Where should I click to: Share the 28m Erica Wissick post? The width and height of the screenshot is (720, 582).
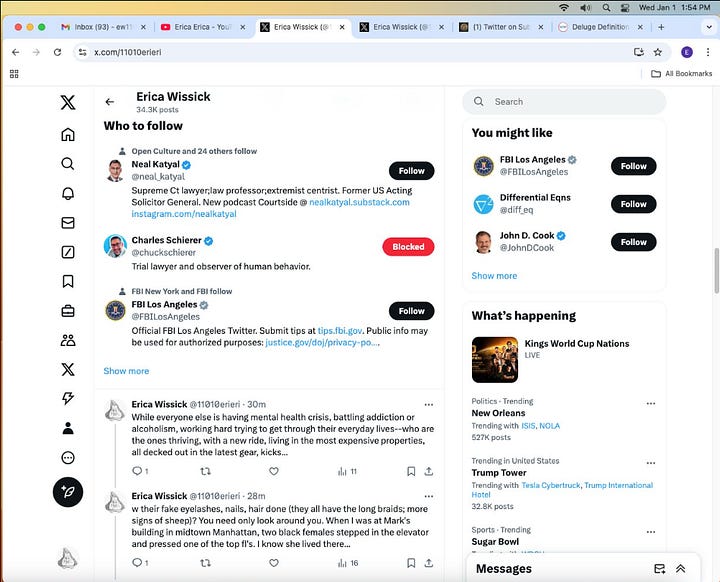pyautogui.click(x=428, y=563)
